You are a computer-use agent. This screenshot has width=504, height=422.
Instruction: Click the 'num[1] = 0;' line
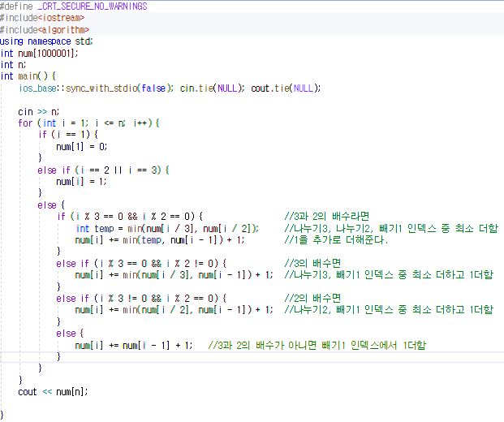click(x=82, y=147)
